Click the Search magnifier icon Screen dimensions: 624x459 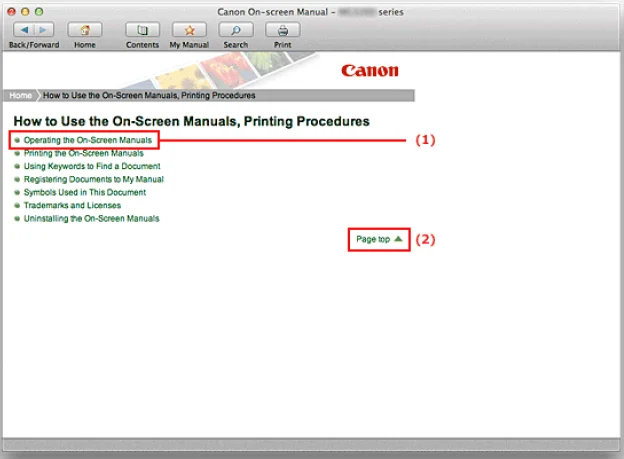(236, 30)
